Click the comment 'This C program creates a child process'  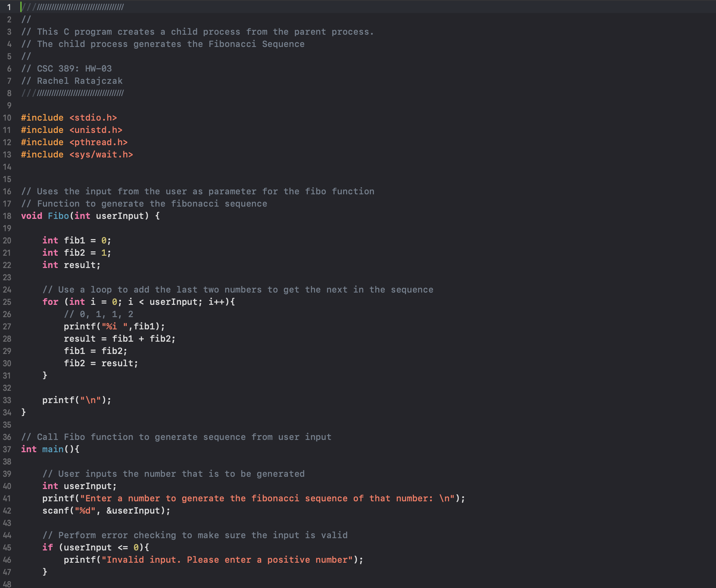(197, 32)
